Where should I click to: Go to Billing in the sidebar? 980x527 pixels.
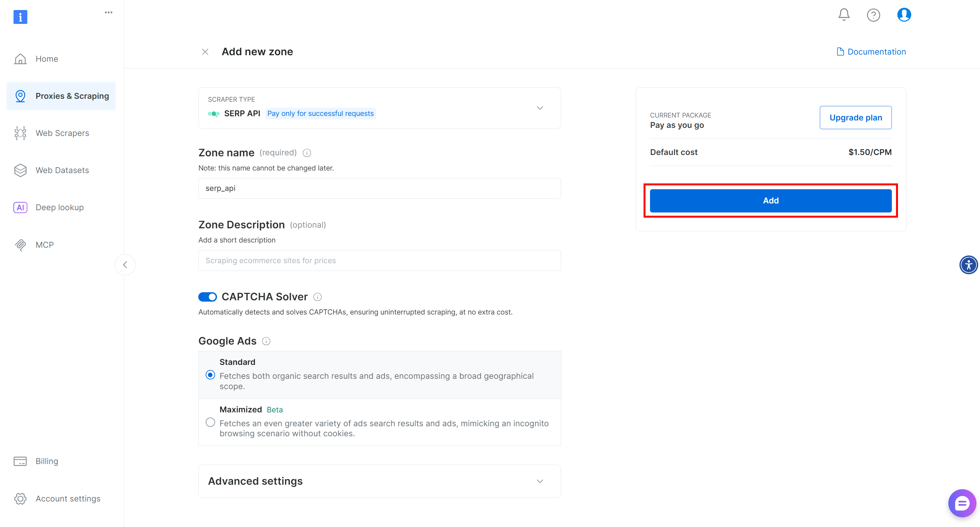tap(46, 461)
